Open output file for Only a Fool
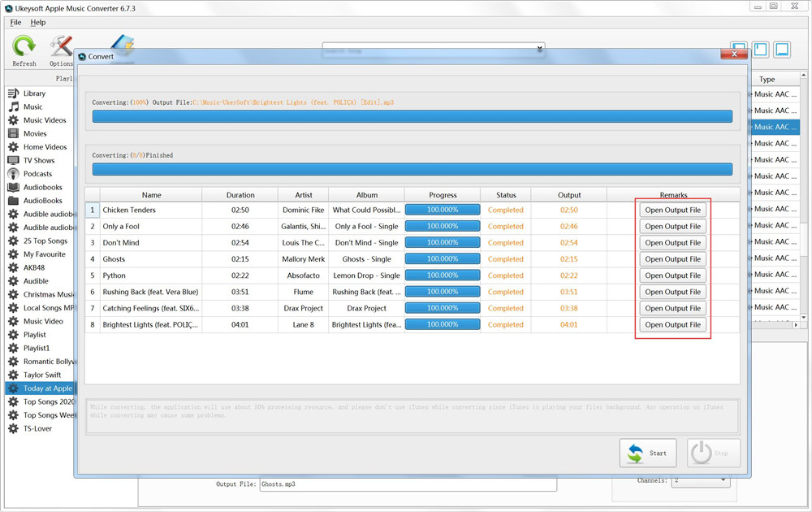Viewport: 812px width, 512px height. click(x=672, y=227)
